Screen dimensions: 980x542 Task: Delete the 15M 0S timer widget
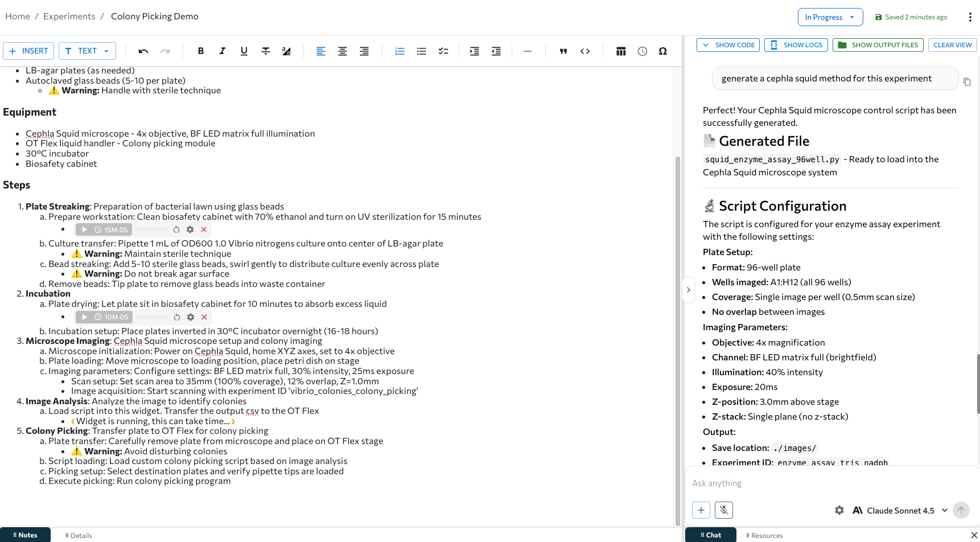click(204, 229)
